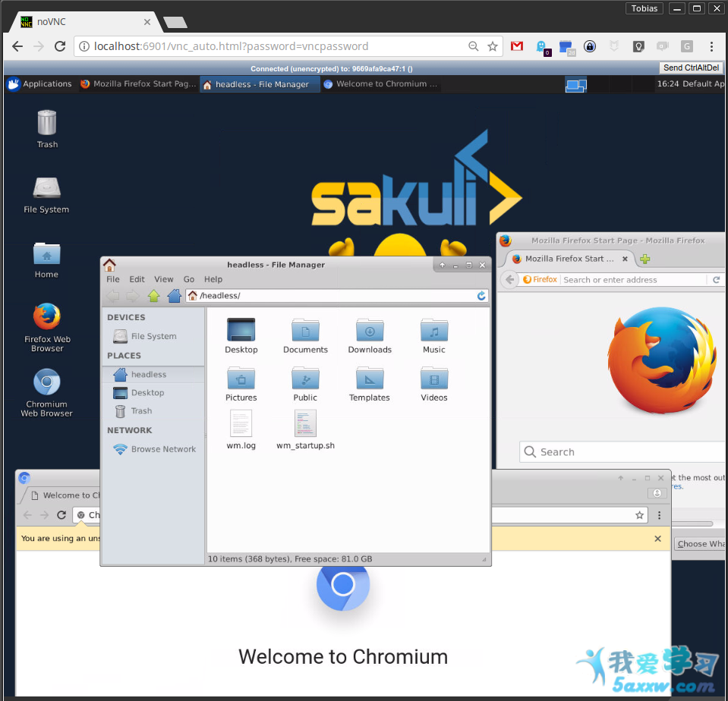728x701 pixels.
Task: Reload the page in the Chromium window
Action: pyautogui.click(x=61, y=515)
